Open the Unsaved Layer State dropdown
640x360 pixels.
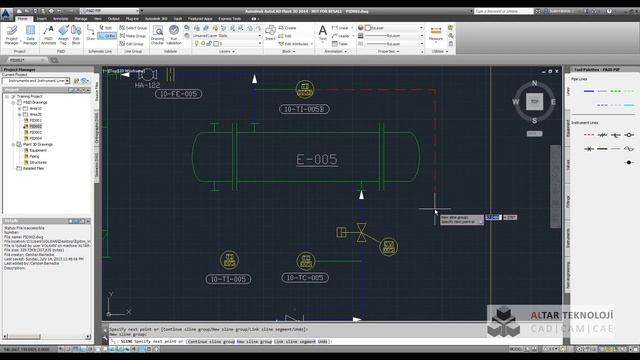pyautogui.click(x=227, y=36)
